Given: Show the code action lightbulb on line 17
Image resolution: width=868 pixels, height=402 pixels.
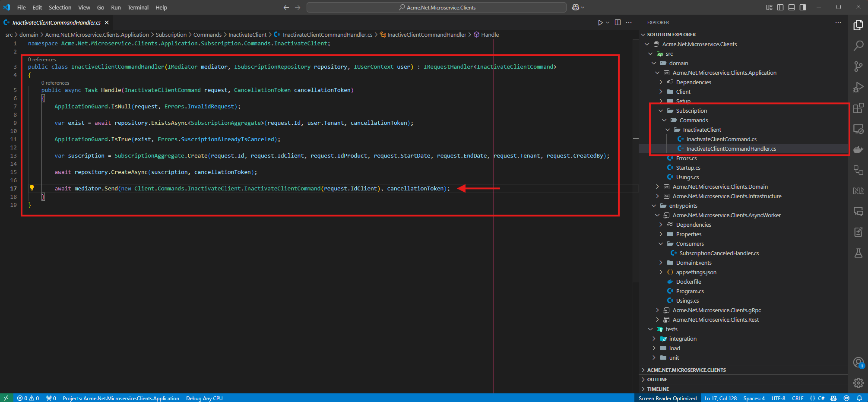Looking at the screenshot, I should pos(32,188).
